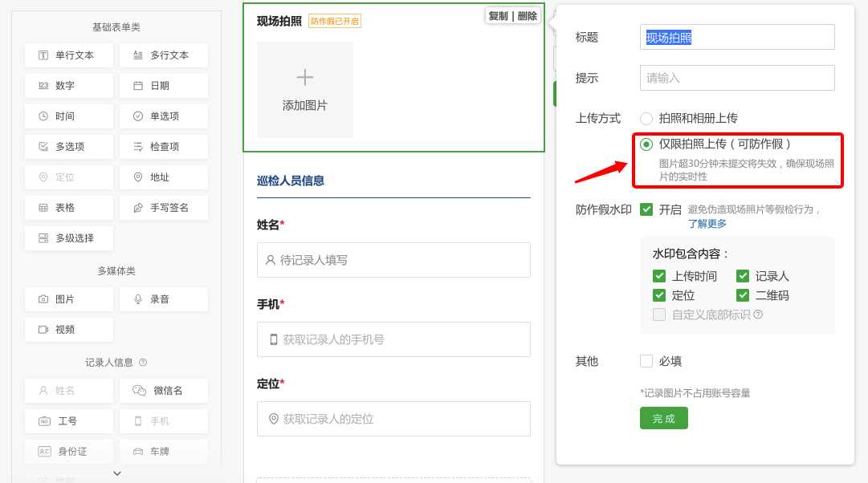Add the 微信名 WeChat name field
The width and height of the screenshot is (868, 483).
click(164, 391)
